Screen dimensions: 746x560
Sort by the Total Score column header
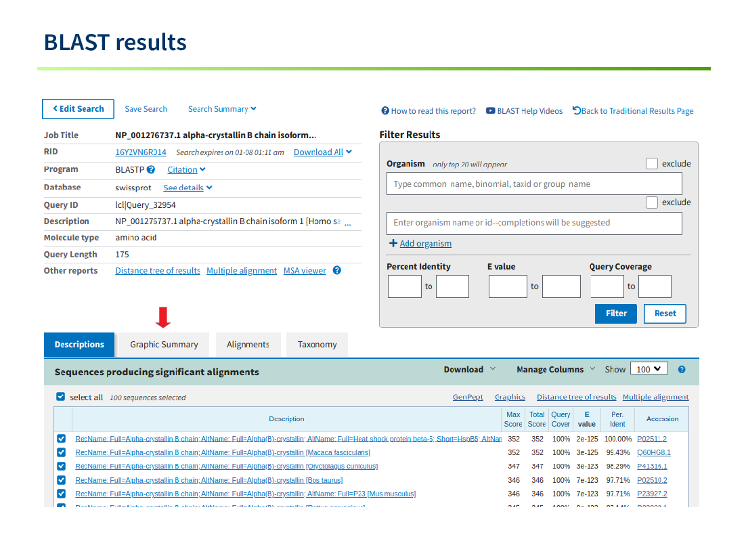537,419
